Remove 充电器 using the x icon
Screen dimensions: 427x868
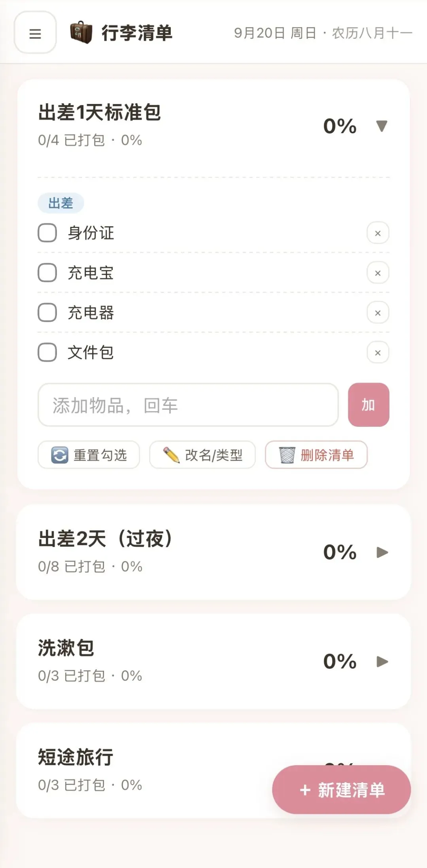378,313
